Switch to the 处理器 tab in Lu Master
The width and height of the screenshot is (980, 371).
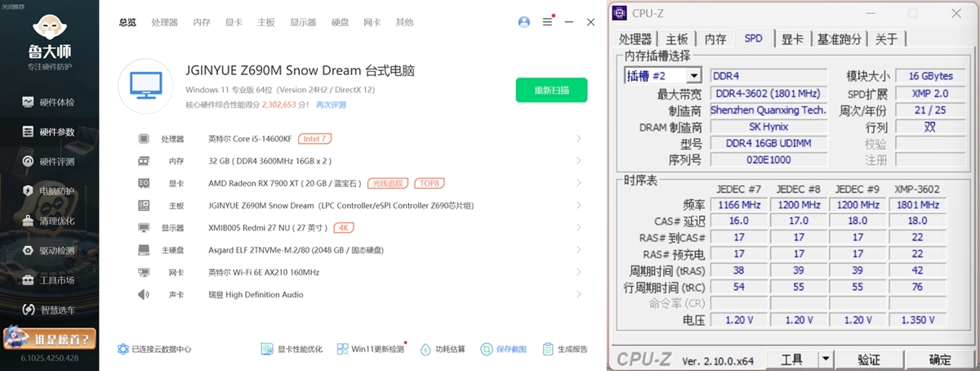[164, 22]
